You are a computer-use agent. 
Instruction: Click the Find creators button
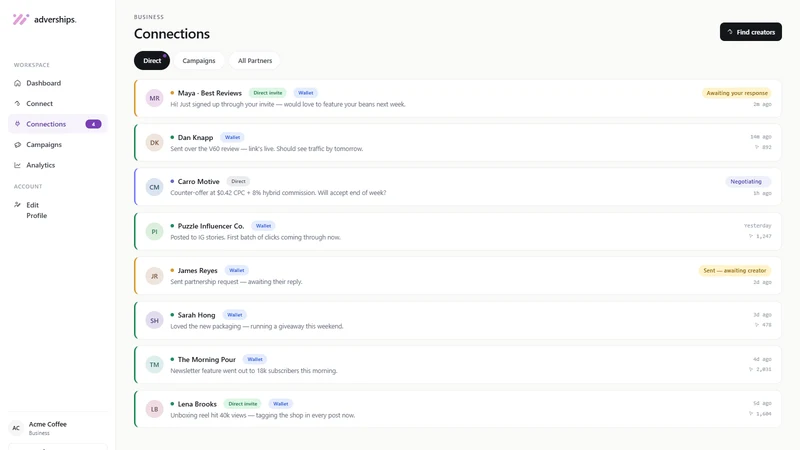point(751,32)
